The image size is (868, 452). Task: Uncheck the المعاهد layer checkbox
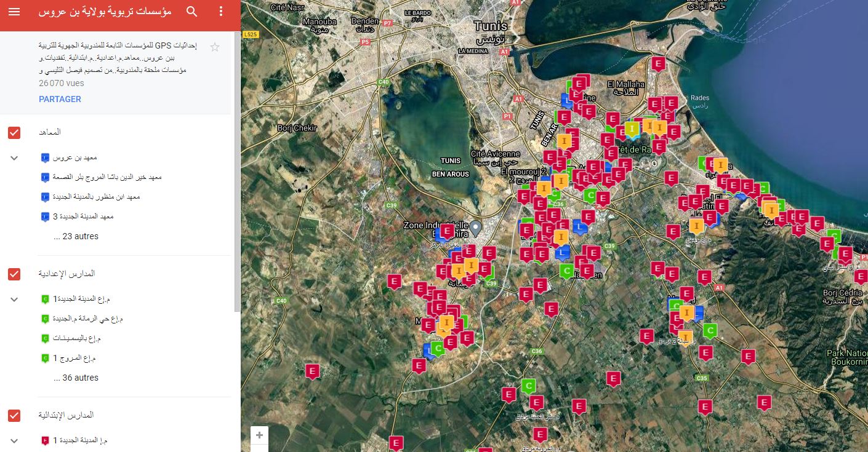tap(14, 132)
